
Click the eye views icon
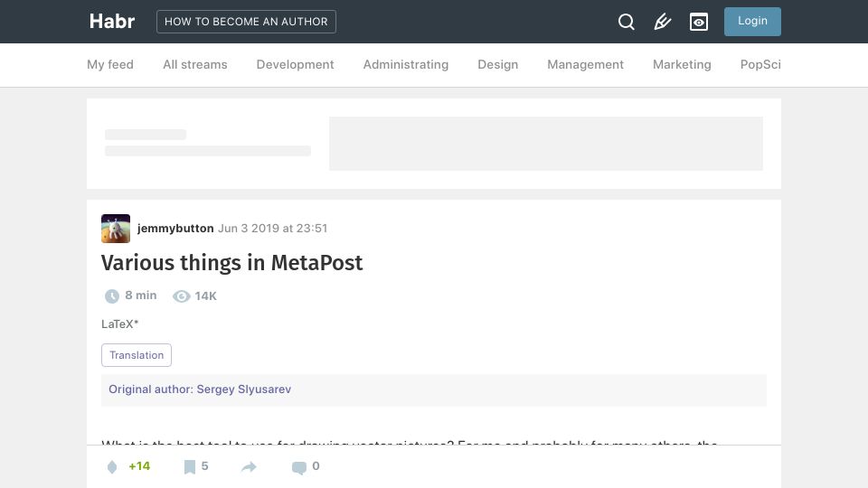pos(181,296)
